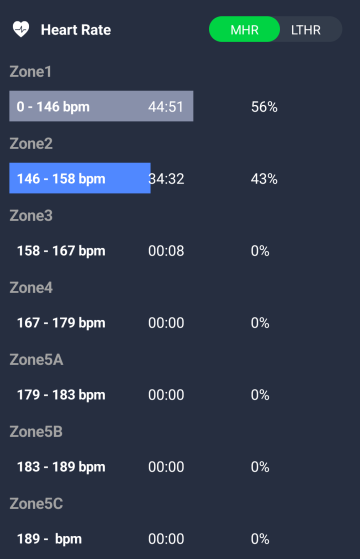Click the 00:08 time in Zone3
Screen dimensions: 360x559
coord(166,251)
